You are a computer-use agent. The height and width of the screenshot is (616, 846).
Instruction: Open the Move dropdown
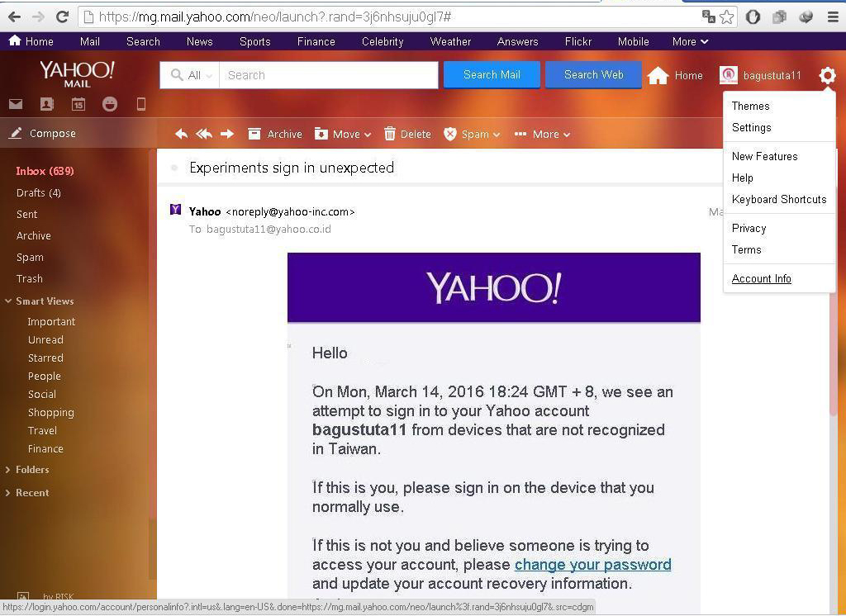point(343,134)
